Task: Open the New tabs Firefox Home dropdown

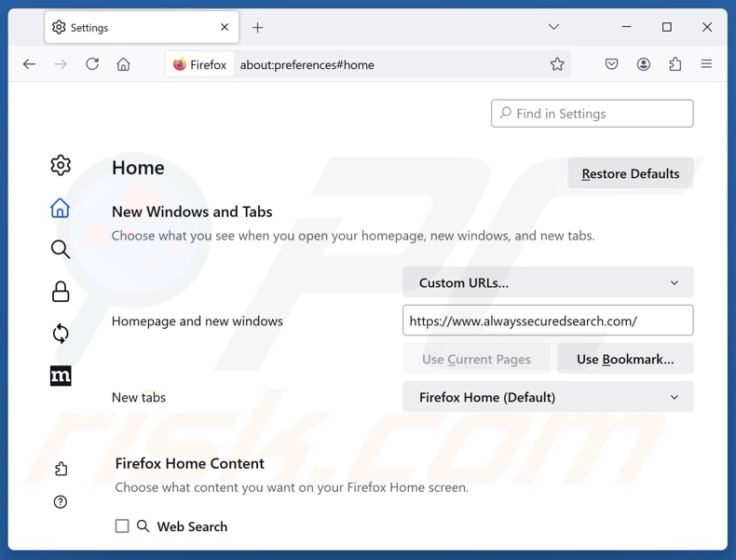Action: point(548,397)
